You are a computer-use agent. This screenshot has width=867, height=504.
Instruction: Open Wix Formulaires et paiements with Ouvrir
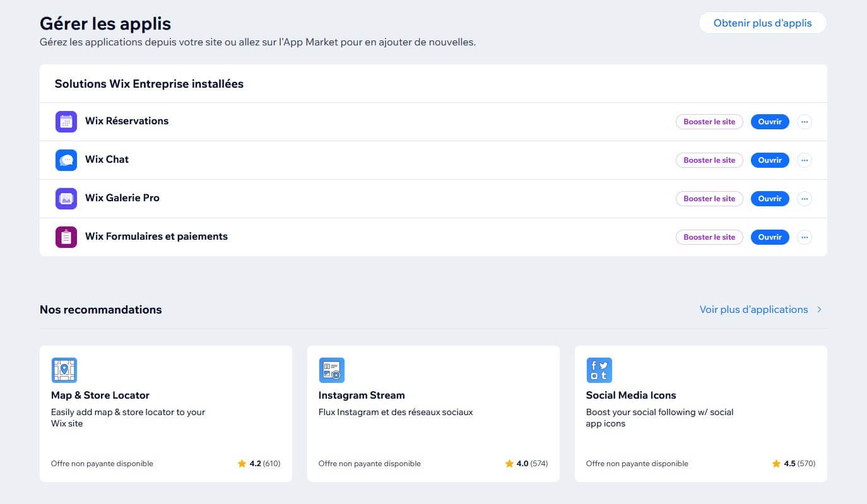[770, 237]
